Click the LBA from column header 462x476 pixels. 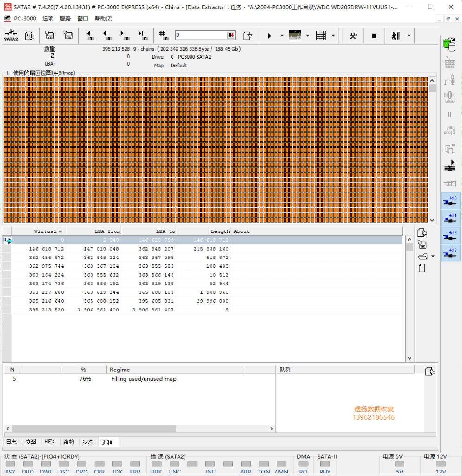pos(94,231)
